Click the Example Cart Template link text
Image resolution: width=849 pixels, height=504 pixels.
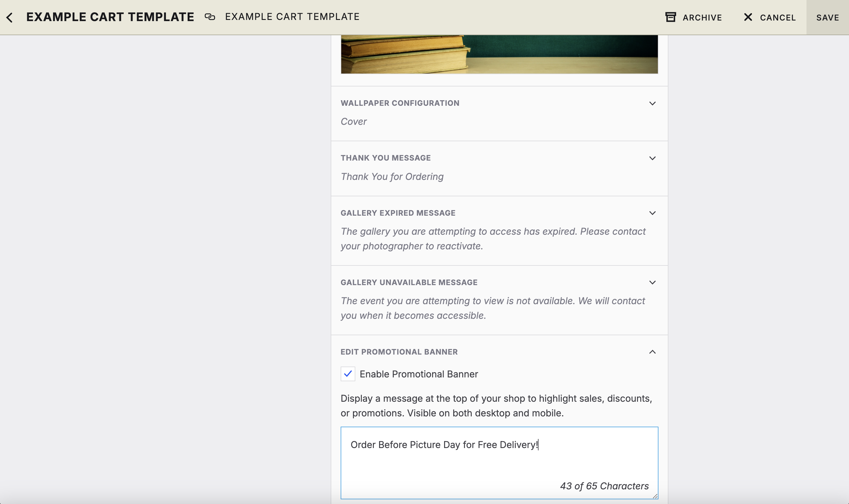pyautogui.click(x=292, y=17)
